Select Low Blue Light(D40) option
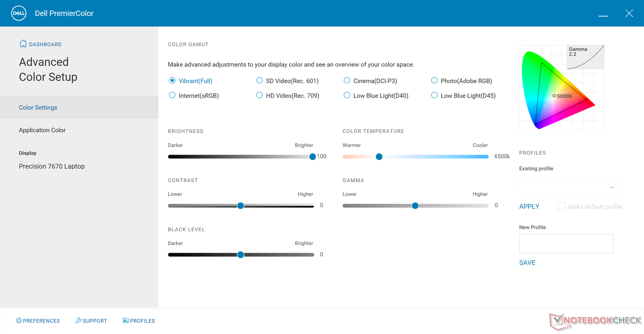 coord(347,95)
